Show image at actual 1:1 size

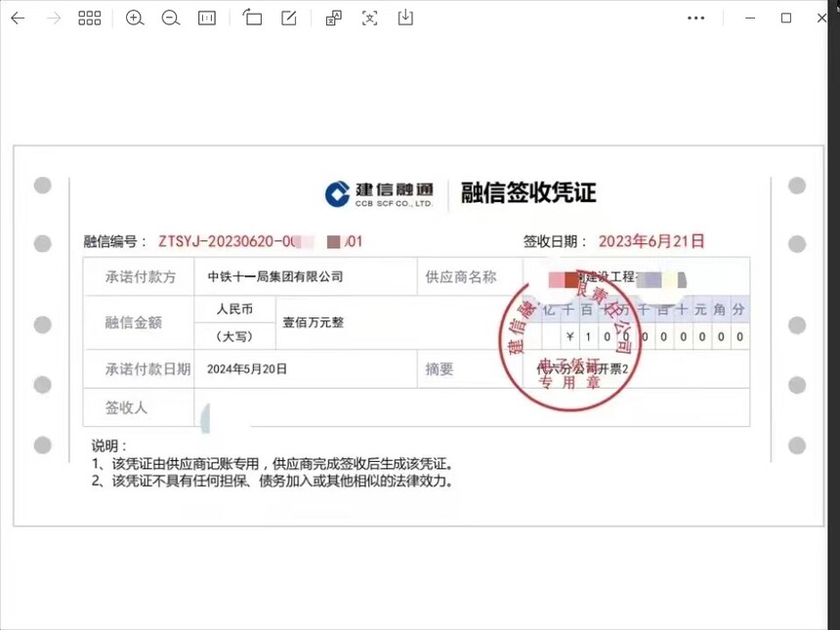point(207,19)
